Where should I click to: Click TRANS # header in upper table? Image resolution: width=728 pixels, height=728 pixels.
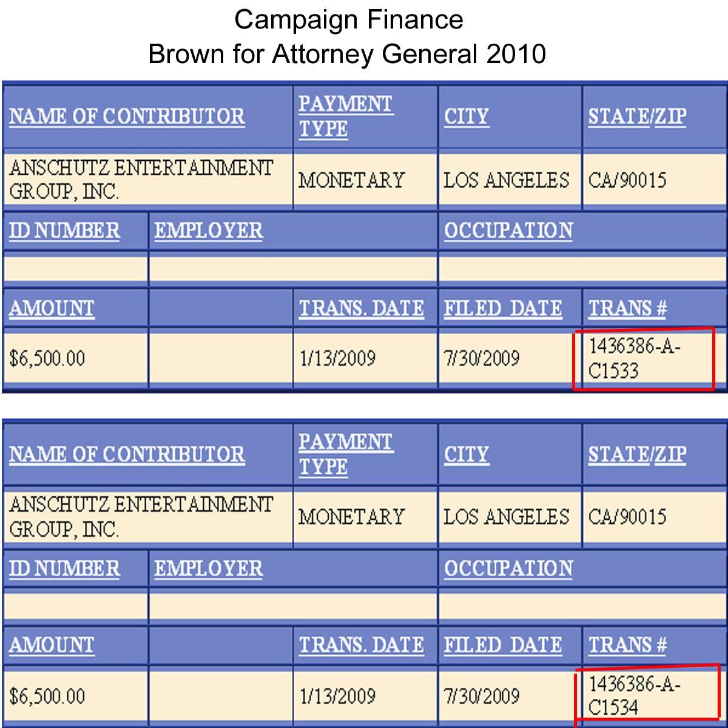(x=627, y=308)
